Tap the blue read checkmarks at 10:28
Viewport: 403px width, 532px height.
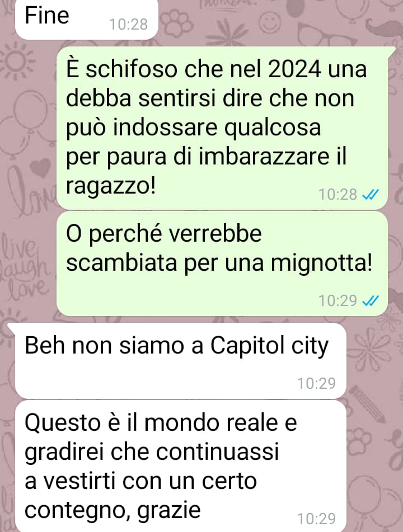[371, 195]
